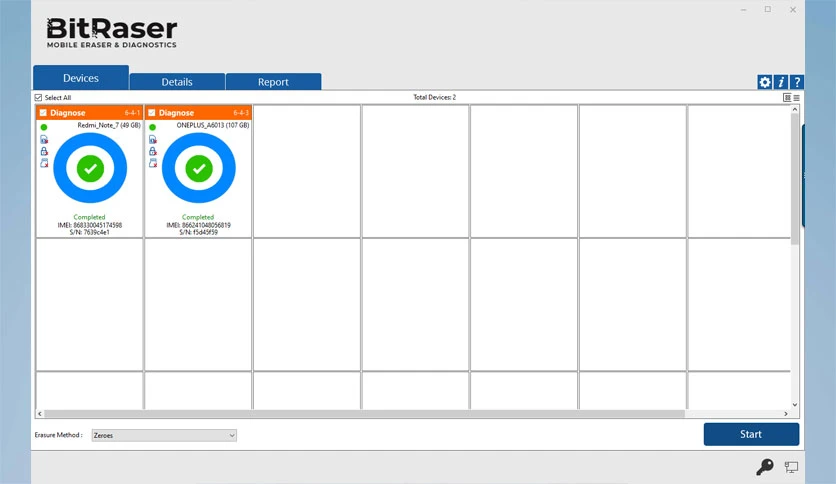Click green status dot on ONEPLUS_A6013 card

152,127
